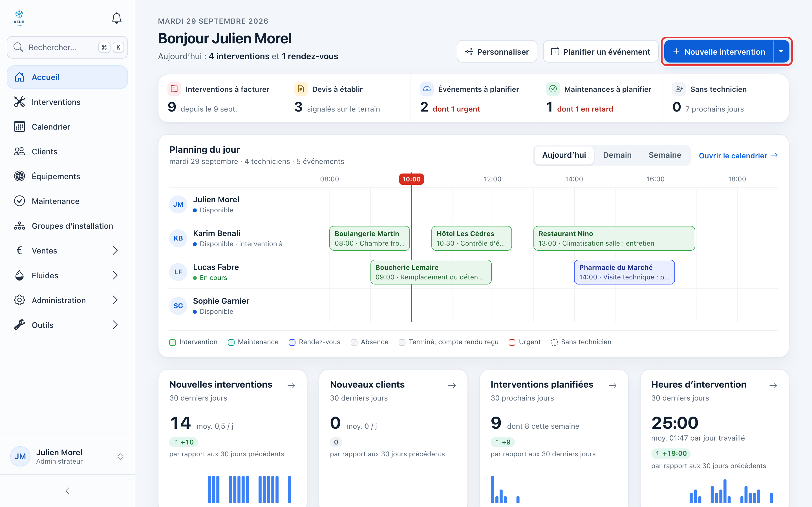Select the Équipements fan icon
Screen dimensions: 812x507
tap(19, 176)
